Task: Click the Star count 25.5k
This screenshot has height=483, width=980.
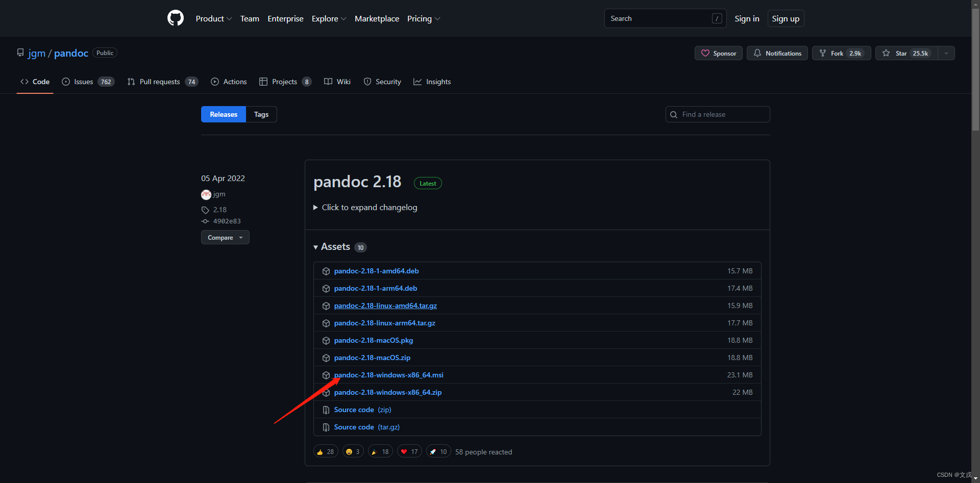Action: (920, 53)
